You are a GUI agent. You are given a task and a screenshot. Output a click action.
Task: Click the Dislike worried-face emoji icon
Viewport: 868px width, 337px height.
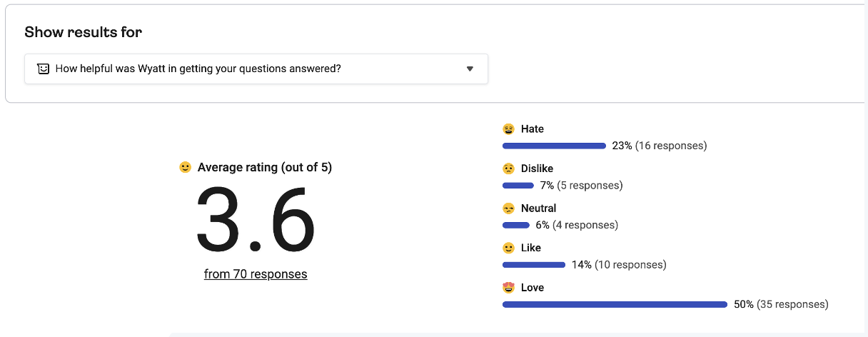[508, 169]
